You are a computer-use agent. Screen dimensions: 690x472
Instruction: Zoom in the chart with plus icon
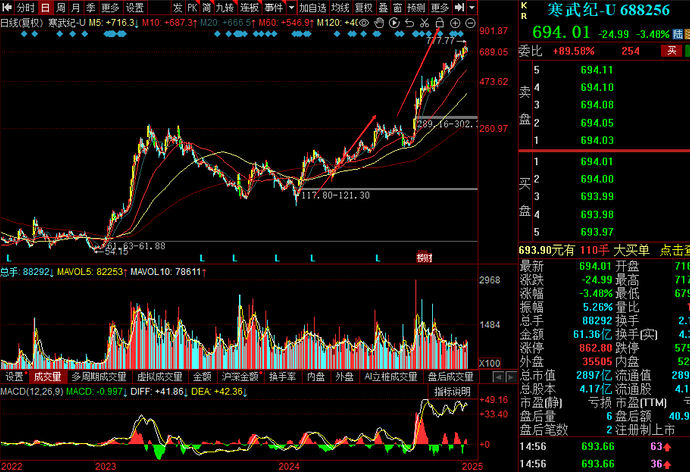[454, 22]
